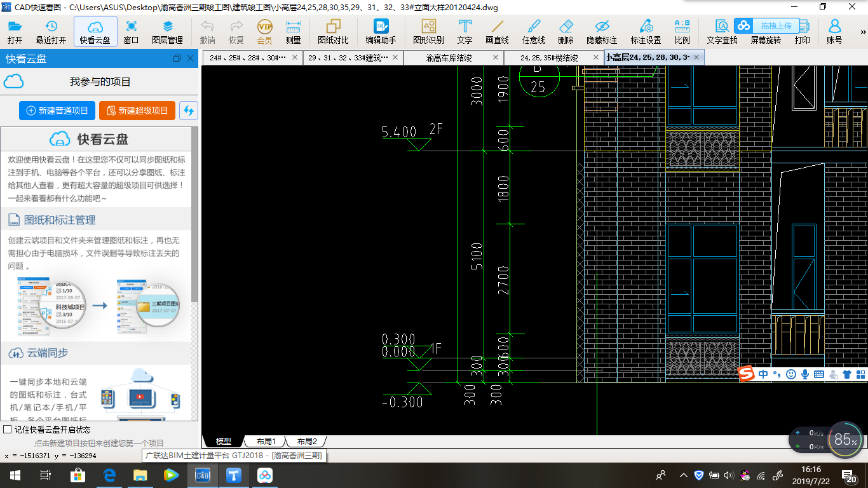Viewport: 868px width, 488px height.
Task: Toggle the 快看云盘 cloud disk button
Action: coord(95,32)
